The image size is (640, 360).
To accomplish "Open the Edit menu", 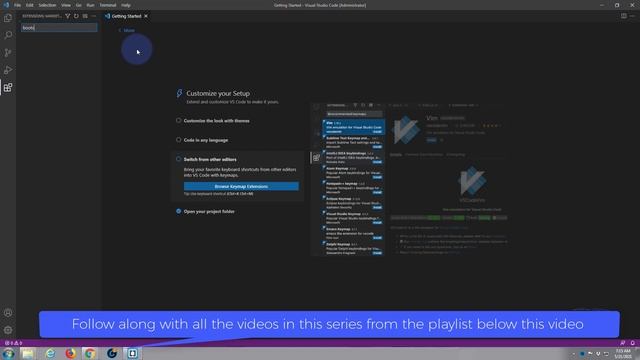I will (30, 5).
